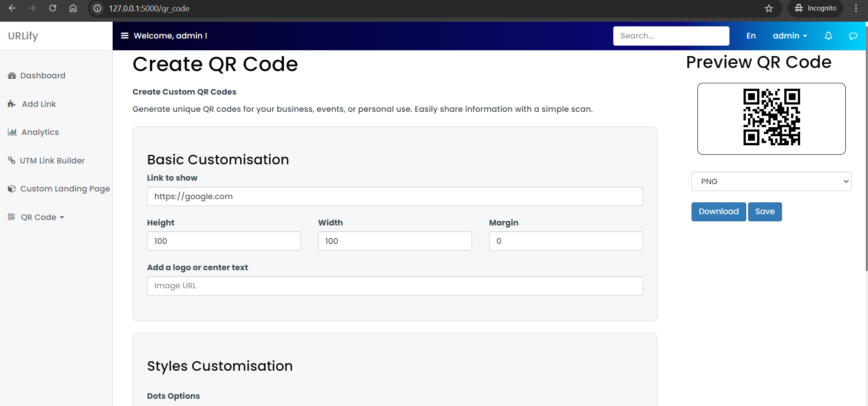
Task: Click the browser back arrow
Action: click(x=12, y=8)
